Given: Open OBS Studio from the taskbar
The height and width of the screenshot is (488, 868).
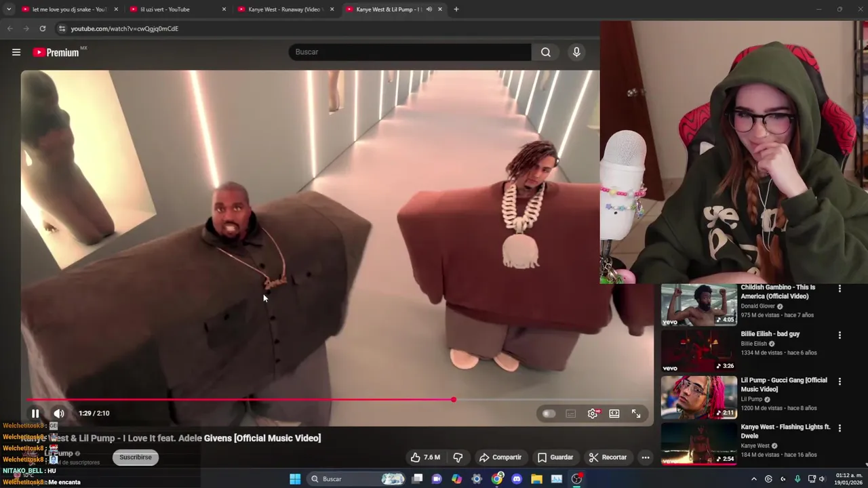Looking at the screenshot, I should click(x=576, y=479).
